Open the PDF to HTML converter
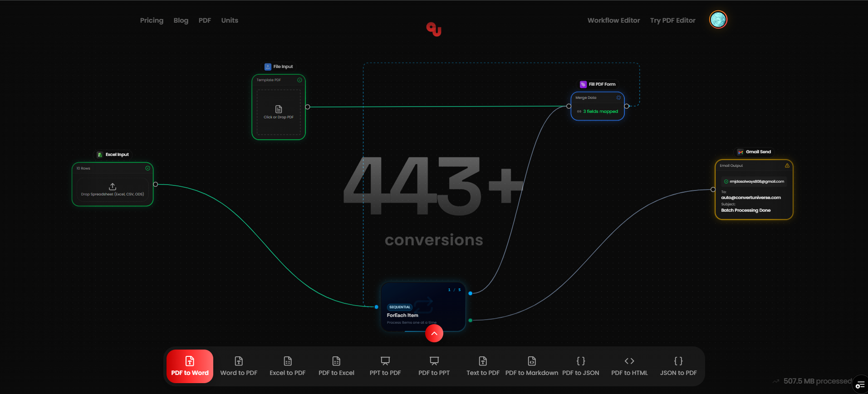 [629, 366]
